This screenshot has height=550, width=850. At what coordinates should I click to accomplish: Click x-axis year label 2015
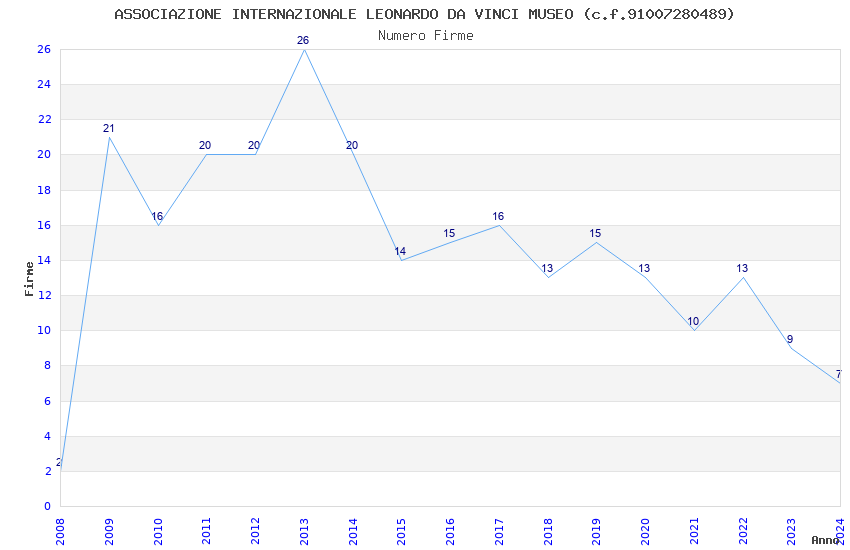pyautogui.click(x=402, y=531)
